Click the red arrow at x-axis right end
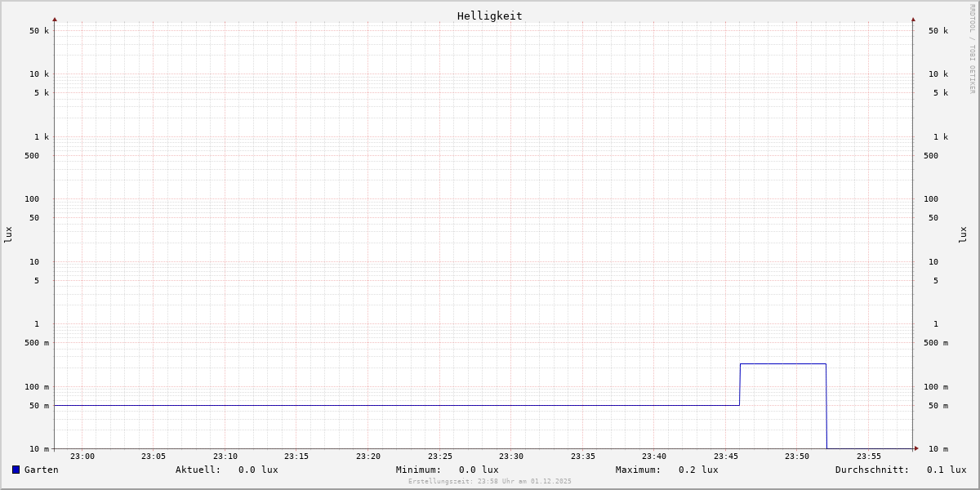 point(916,448)
